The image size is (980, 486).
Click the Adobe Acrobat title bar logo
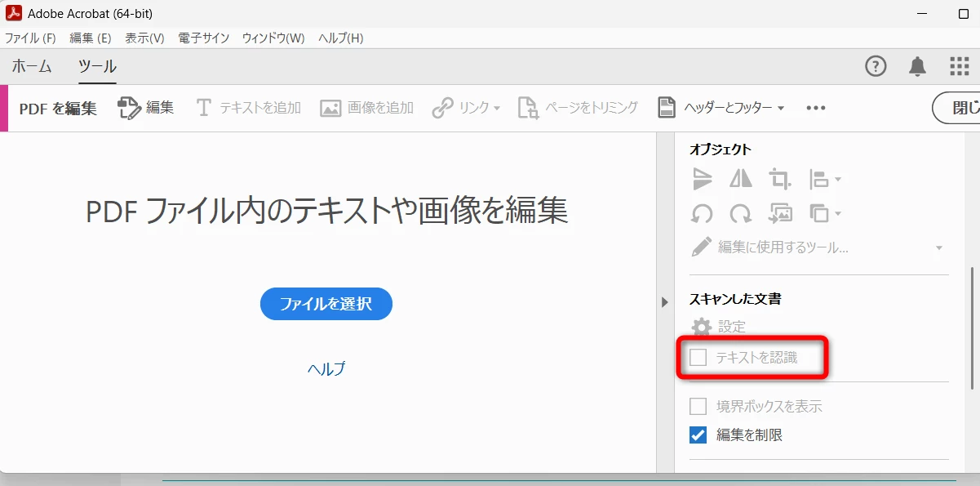tap(13, 14)
